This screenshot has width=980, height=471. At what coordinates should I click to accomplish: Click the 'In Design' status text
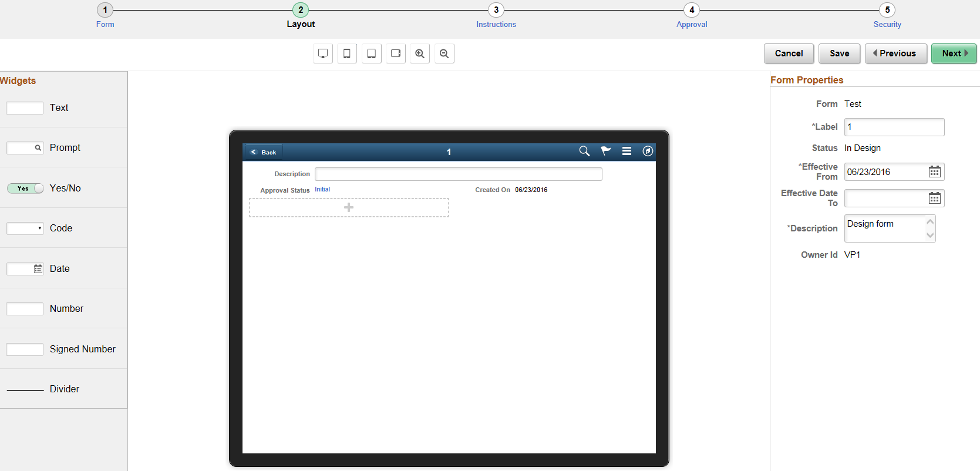point(863,148)
